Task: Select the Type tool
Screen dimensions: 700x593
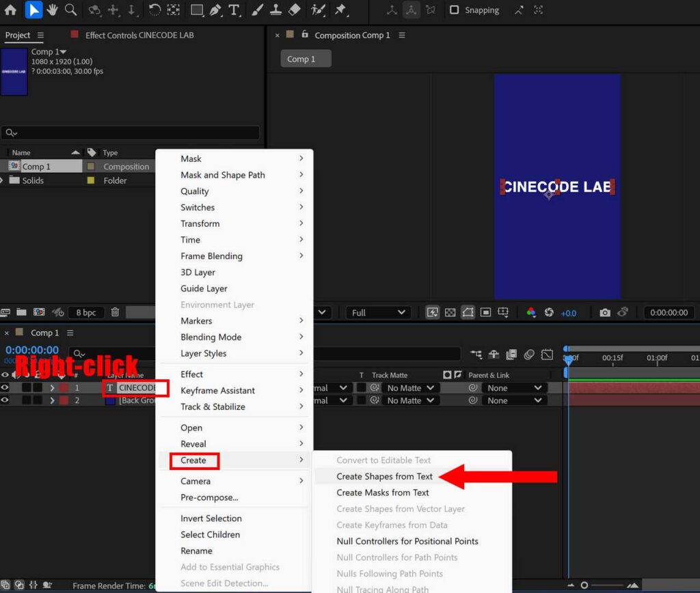Action: click(x=234, y=10)
